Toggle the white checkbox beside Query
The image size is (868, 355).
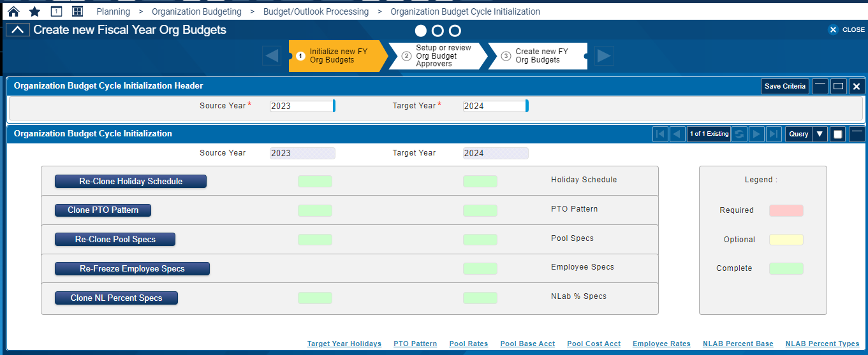(x=838, y=134)
